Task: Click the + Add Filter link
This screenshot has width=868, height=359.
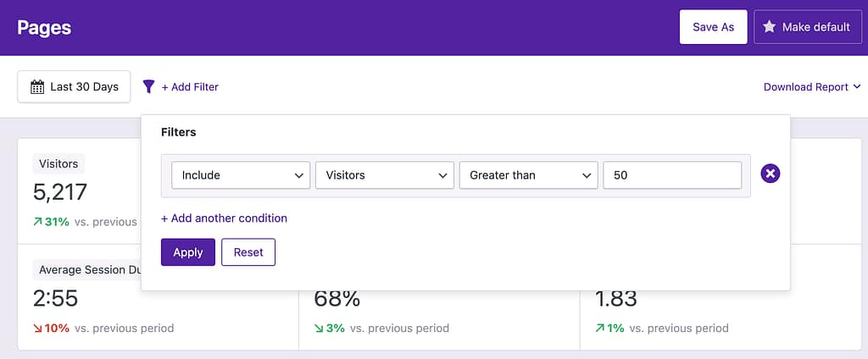Action: [190, 86]
